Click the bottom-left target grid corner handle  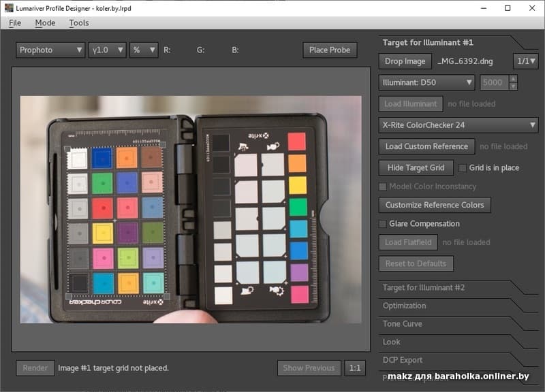69,297
